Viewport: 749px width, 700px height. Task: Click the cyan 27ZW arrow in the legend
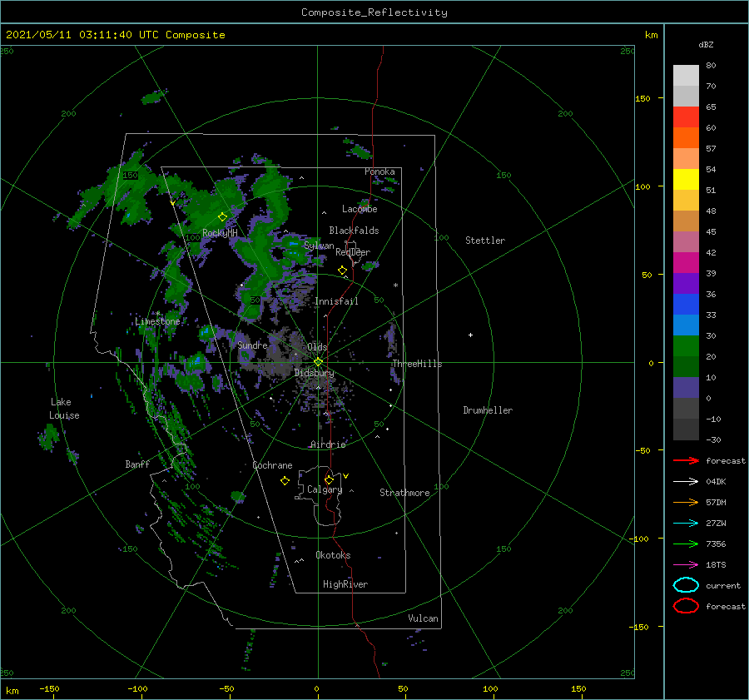point(686,524)
